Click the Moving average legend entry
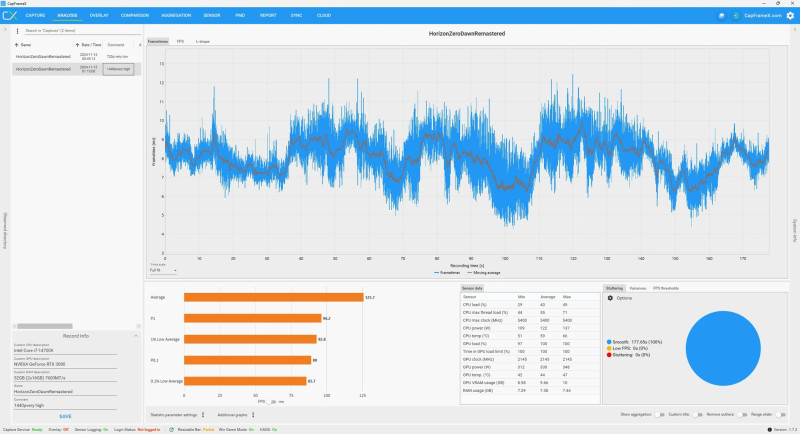The width and height of the screenshot is (800, 434). 484,273
